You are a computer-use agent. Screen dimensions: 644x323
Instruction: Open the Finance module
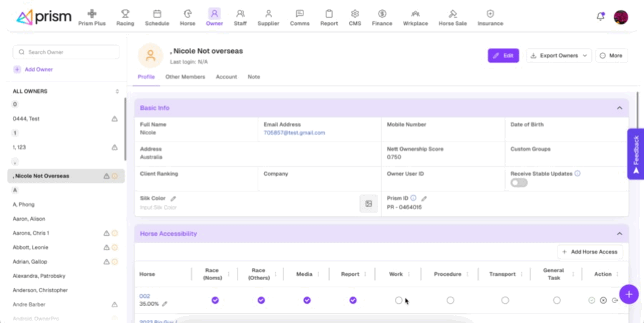click(x=382, y=17)
